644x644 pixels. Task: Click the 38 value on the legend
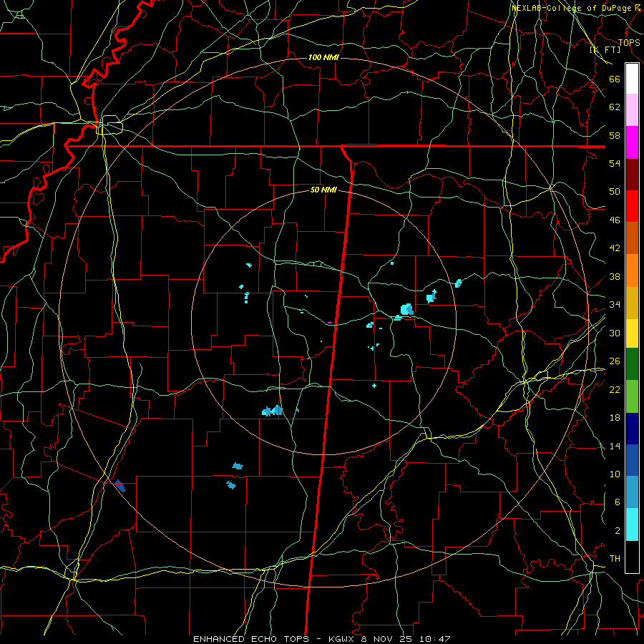click(x=615, y=276)
